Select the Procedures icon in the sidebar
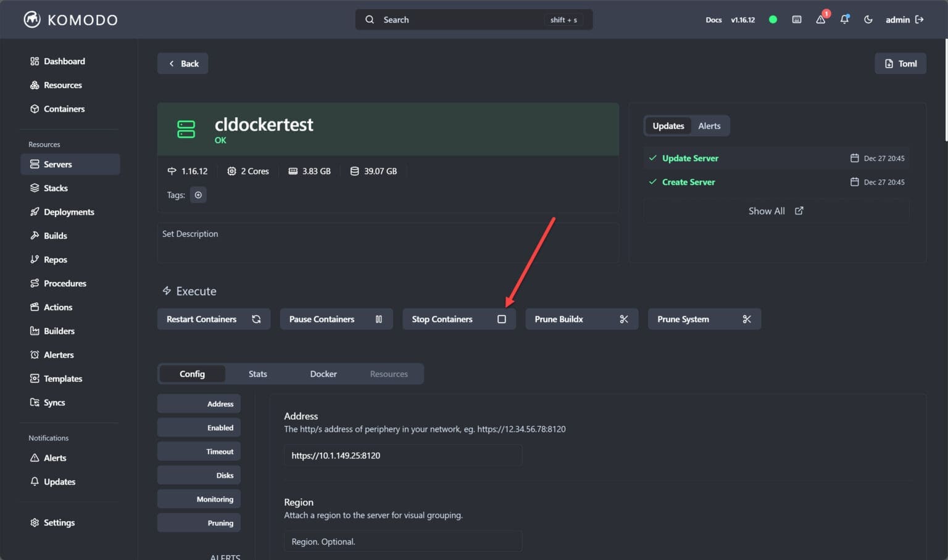The width and height of the screenshot is (948, 560). coord(35,283)
